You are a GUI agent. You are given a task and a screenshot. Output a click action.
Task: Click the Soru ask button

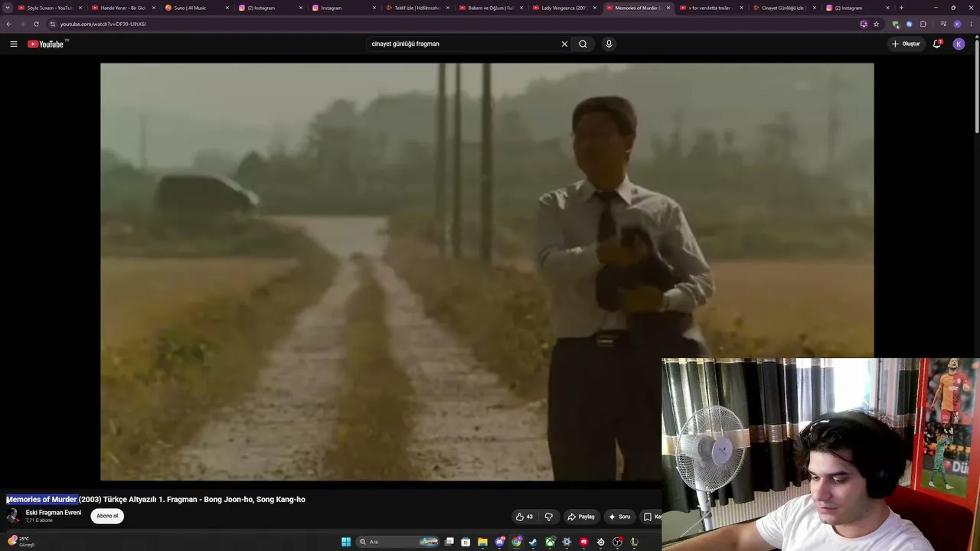pyautogui.click(x=619, y=517)
